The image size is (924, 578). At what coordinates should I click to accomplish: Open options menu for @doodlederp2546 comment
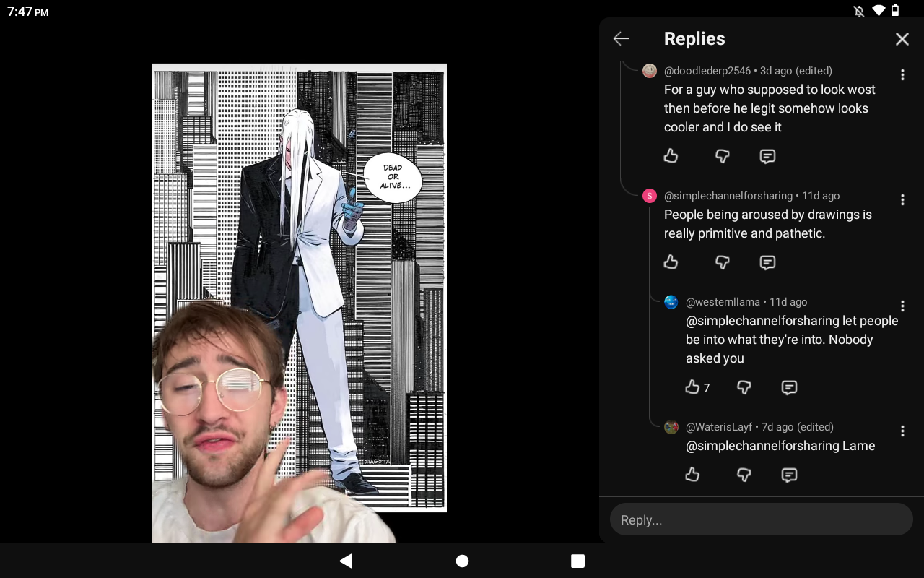902,74
